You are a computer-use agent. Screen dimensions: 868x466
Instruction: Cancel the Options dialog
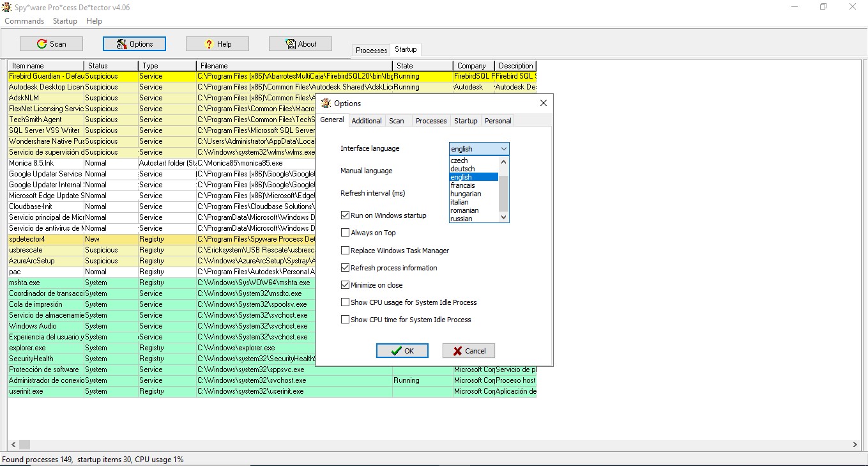coord(468,350)
